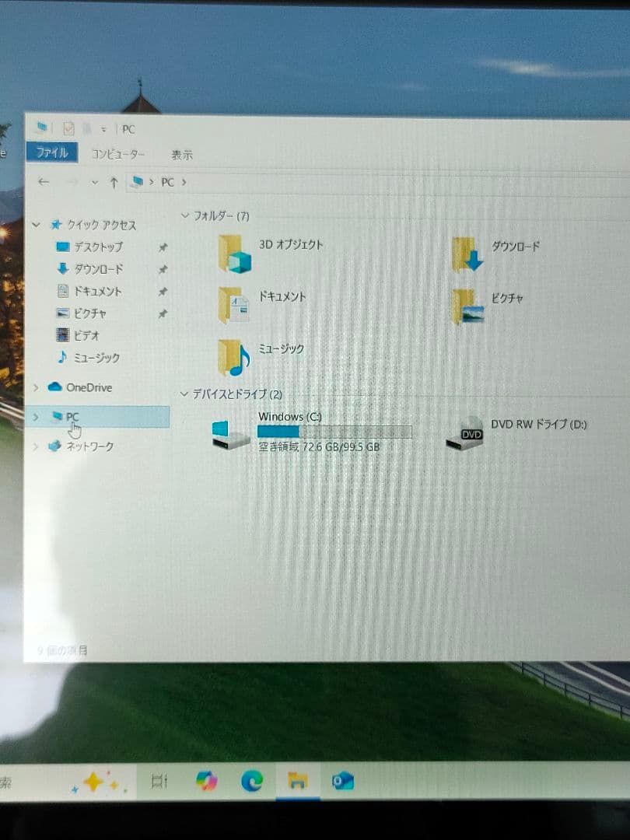Click the 9 個の項目 status bar text

pyautogui.click(x=62, y=650)
